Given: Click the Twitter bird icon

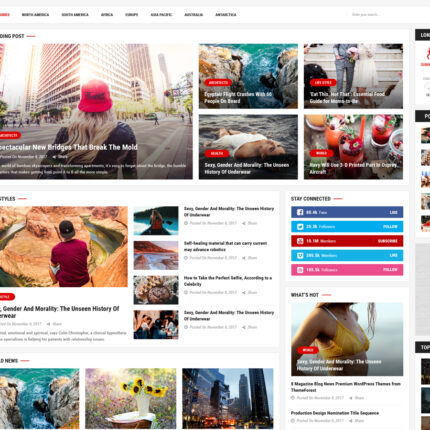Looking at the screenshot, I should pyautogui.click(x=300, y=227).
